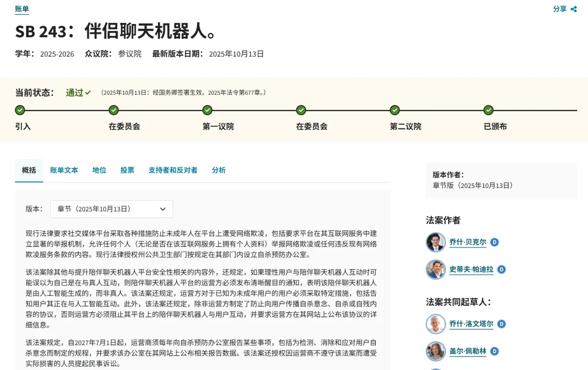Click the 经国务卿签署生效 status note

click(x=183, y=93)
